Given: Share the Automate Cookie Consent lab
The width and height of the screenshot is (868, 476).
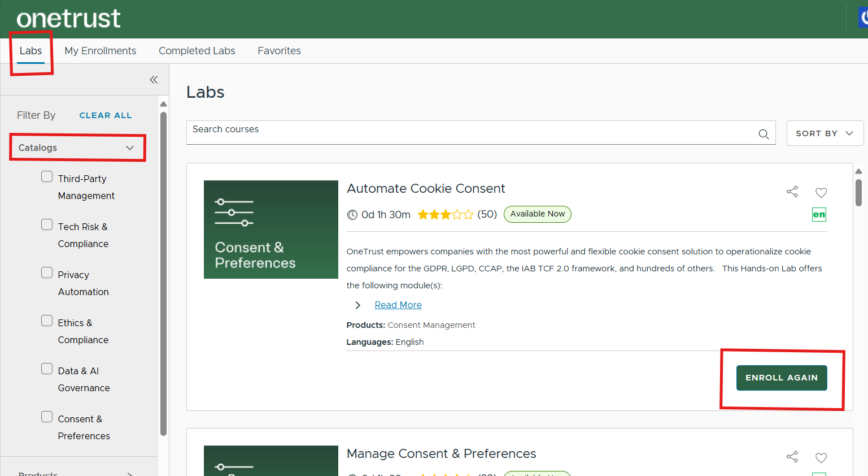Looking at the screenshot, I should pos(792,192).
